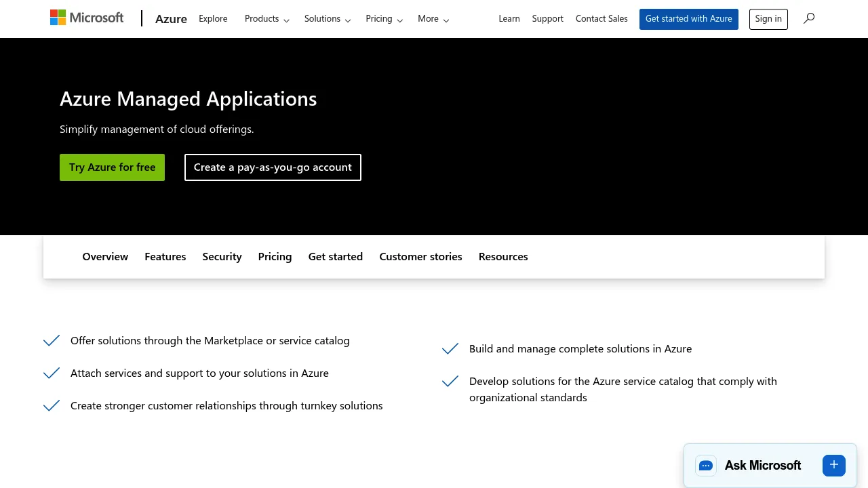Click the Azure Managed Applications heading

point(189,99)
